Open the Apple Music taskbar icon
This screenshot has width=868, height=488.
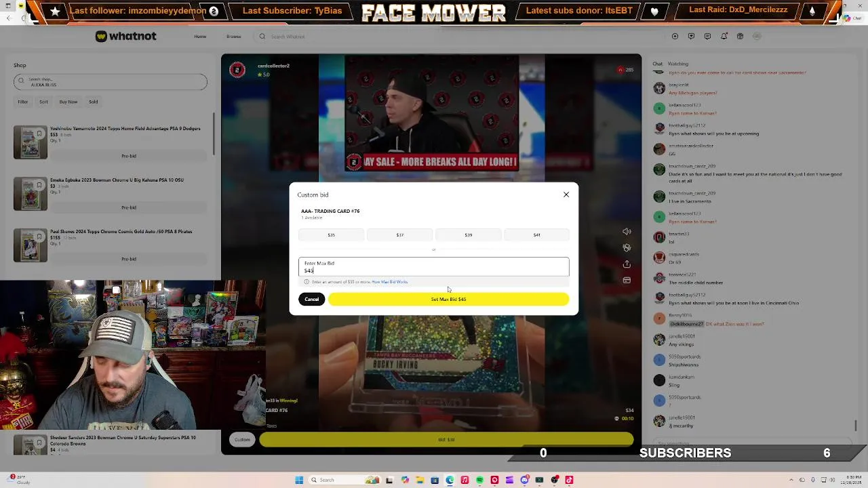click(465, 480)
